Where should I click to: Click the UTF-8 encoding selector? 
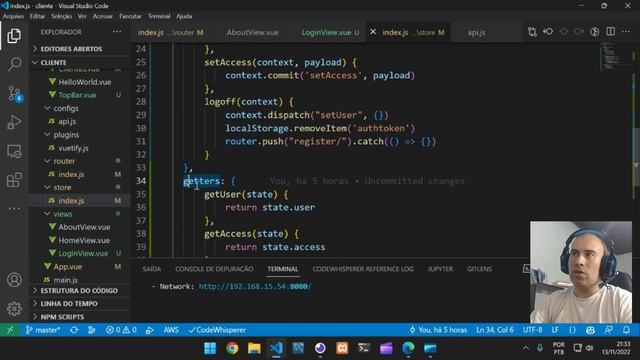click(x=532, y=330)
